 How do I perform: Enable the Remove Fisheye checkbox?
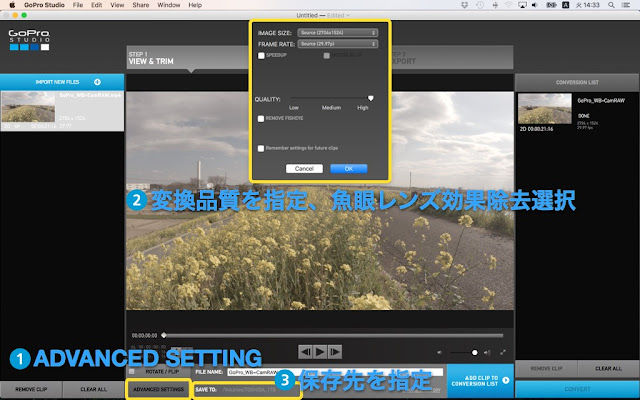point(261,118)
